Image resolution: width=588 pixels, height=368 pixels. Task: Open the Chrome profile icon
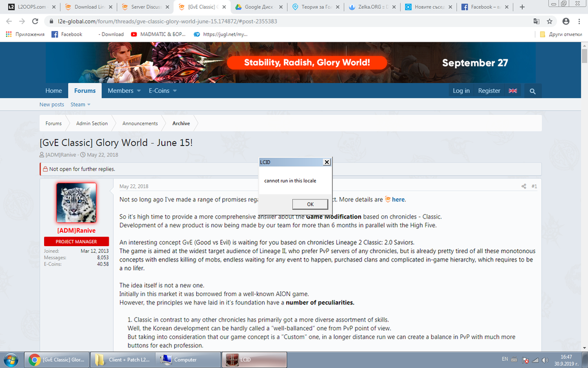565,21
